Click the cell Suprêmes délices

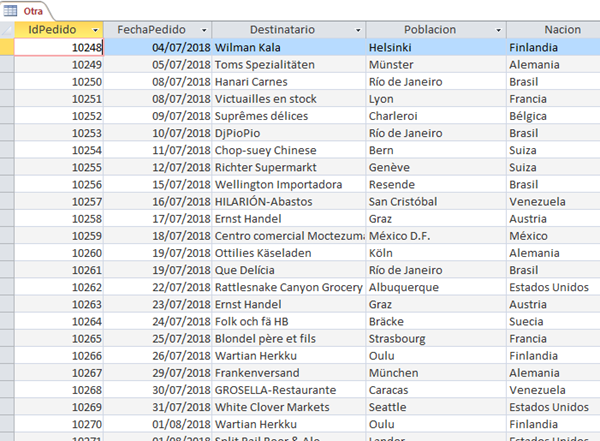click(289, 116)
